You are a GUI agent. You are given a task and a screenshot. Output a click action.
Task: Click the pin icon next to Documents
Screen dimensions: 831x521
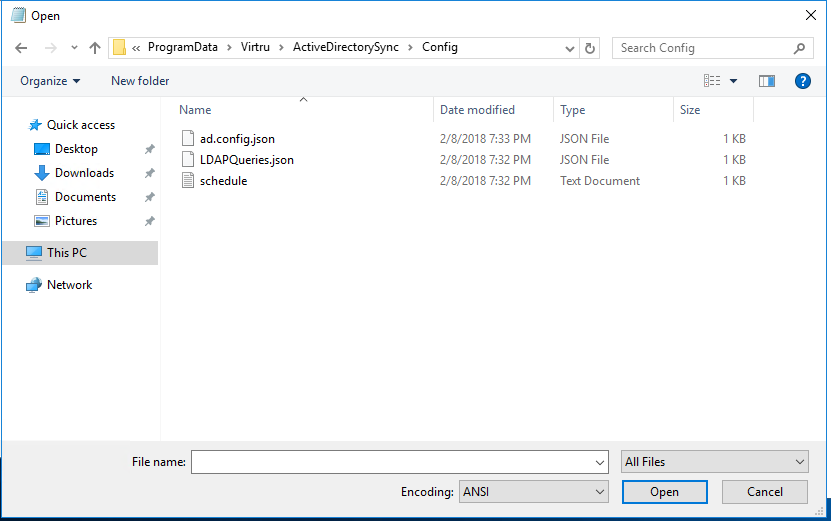(x=149, y=197)
